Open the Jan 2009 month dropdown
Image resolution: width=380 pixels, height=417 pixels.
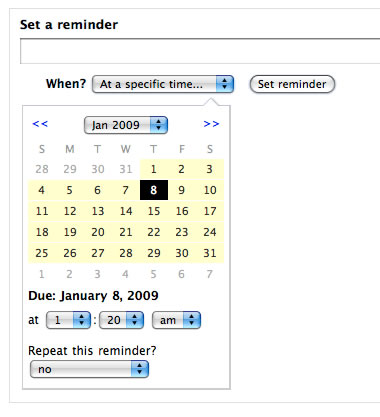tap(126, 125)
